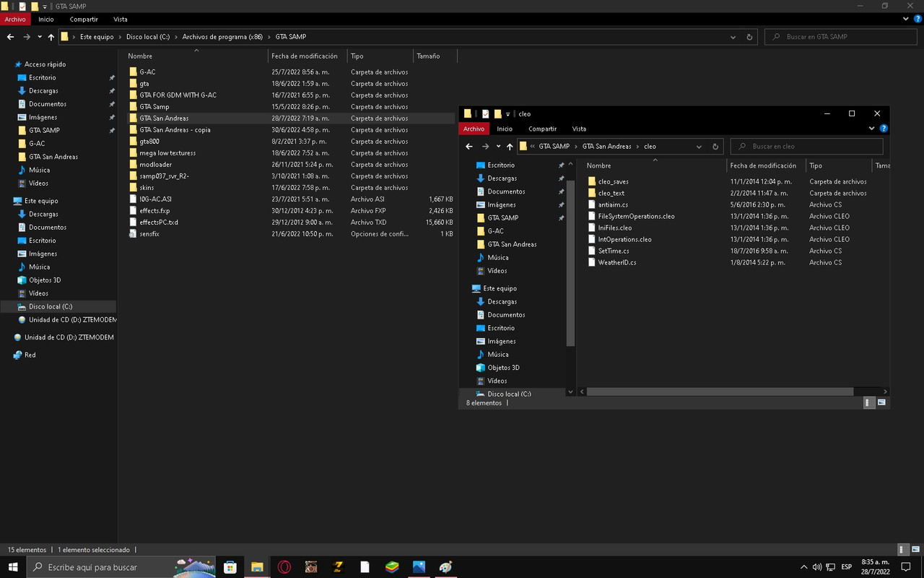Click the 'Buscar en GTA SAMP' search box
The height and width of the screenshot is (578, 924).
842,37
